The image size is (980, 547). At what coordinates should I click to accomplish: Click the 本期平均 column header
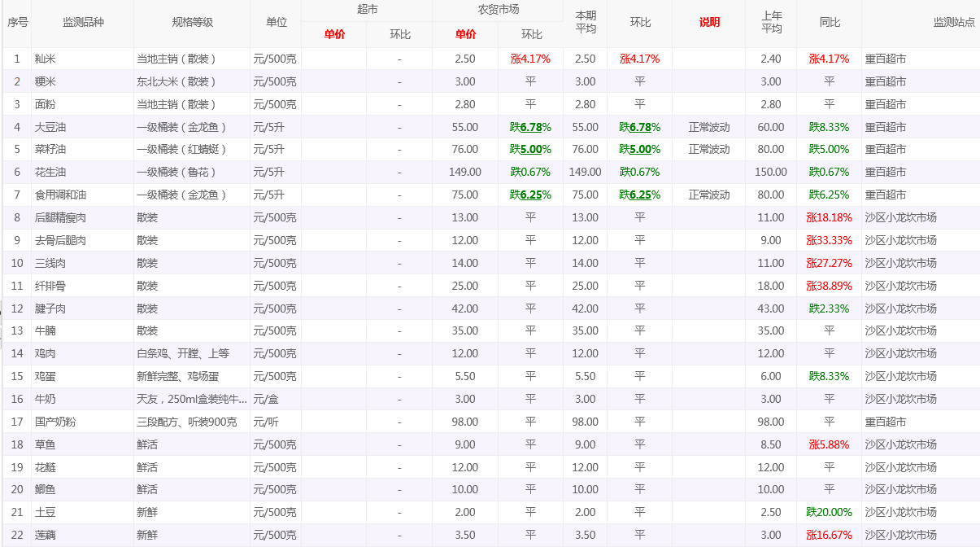click(586, 23)
